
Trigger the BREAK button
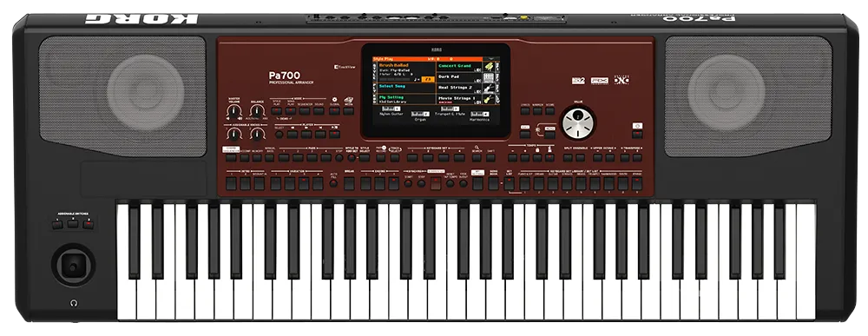coord(349,183)
